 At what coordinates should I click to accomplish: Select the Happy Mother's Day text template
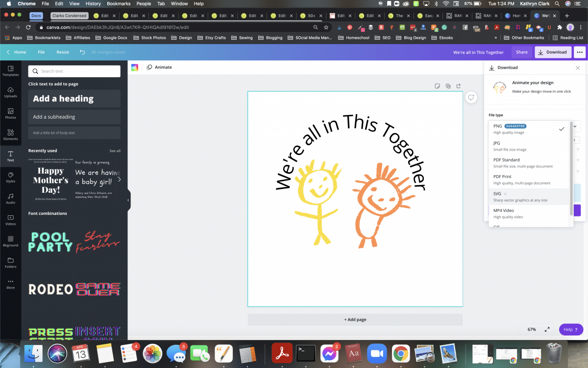51,179
